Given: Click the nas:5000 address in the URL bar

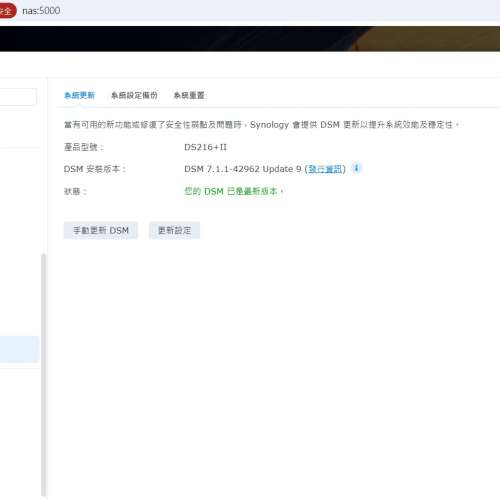Looking at the screenshot, I should pyautogui.click(x=41, y=11).
